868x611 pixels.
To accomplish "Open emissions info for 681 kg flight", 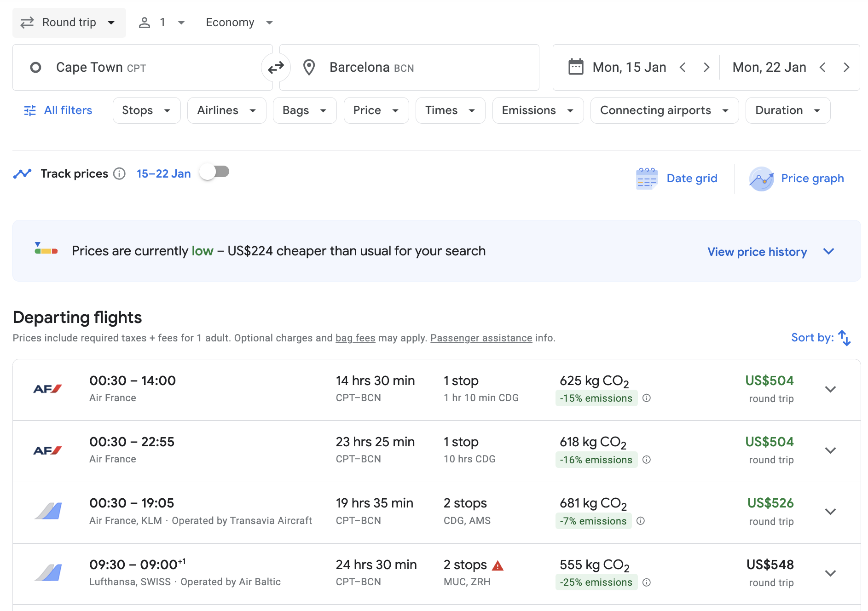I will tap(641, 521).
